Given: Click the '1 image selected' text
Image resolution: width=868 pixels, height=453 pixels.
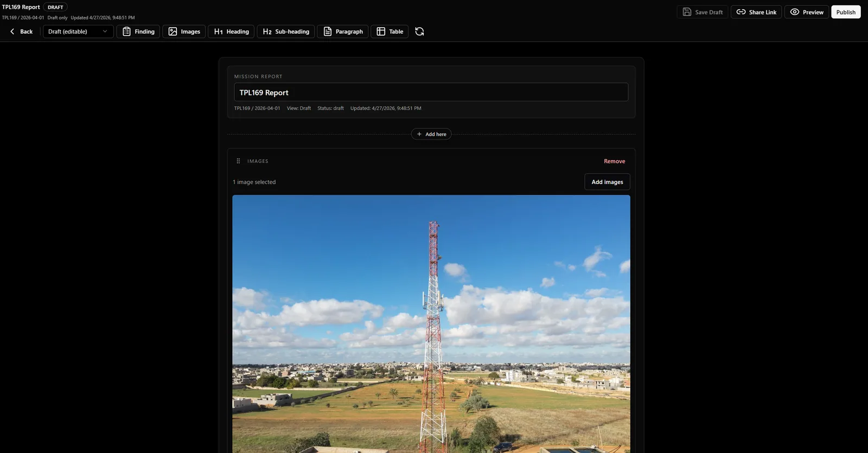Looking at the screenshot, I should pyautogui.click(x=254, y=182).
